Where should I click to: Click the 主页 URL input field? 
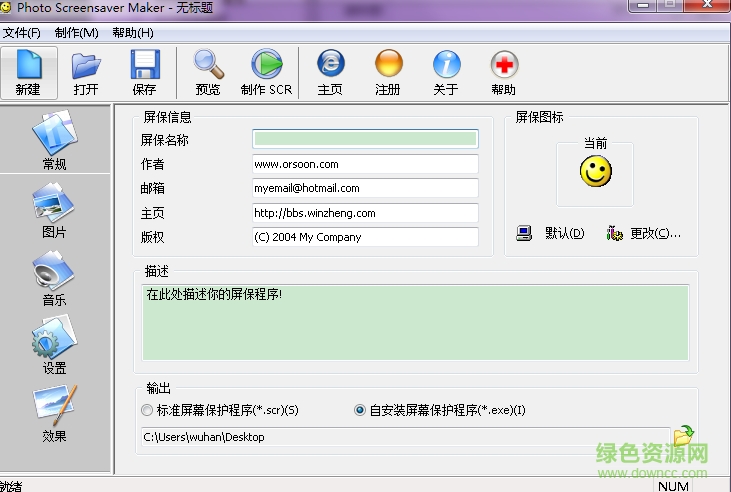(366, 213)
